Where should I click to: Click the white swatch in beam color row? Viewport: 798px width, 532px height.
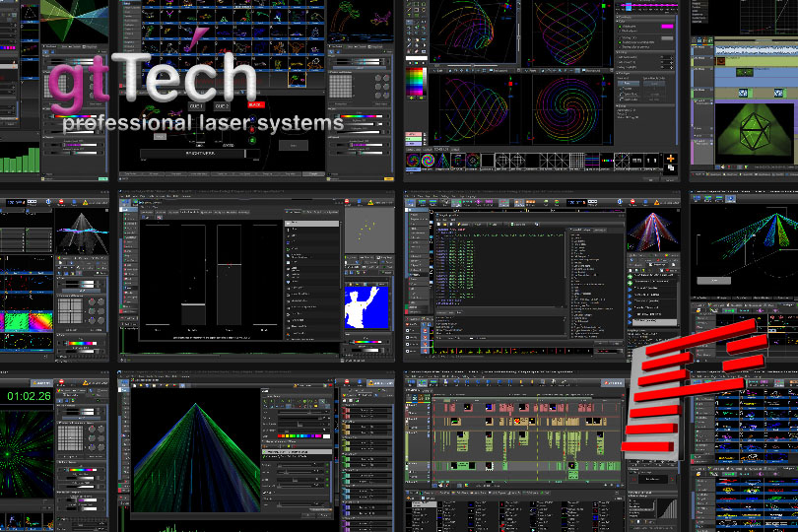tap(327, 435)
